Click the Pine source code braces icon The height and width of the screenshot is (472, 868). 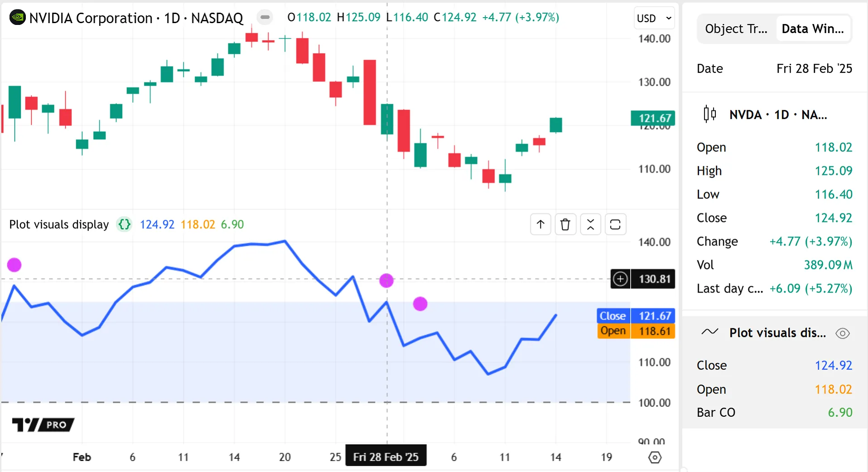(124, 224)
